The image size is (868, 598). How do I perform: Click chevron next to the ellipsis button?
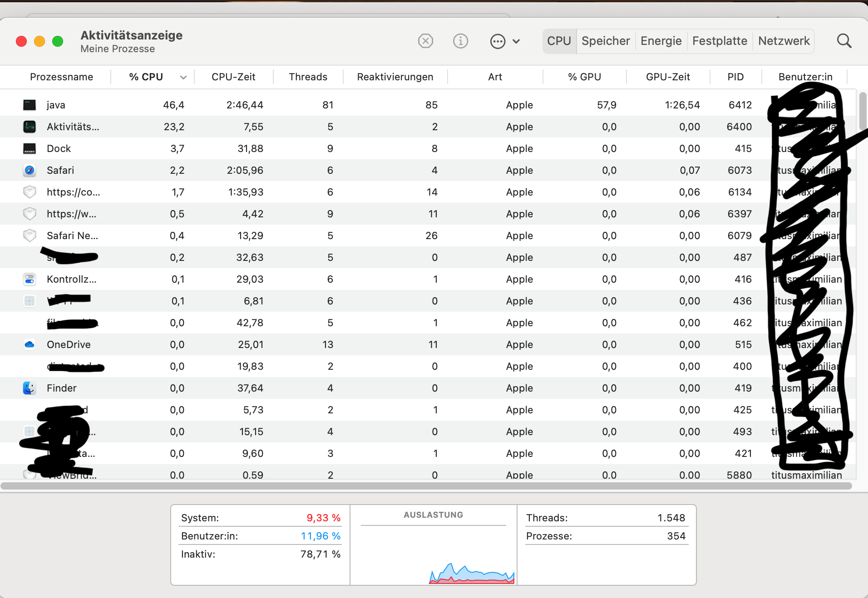(x=516, y=41)
